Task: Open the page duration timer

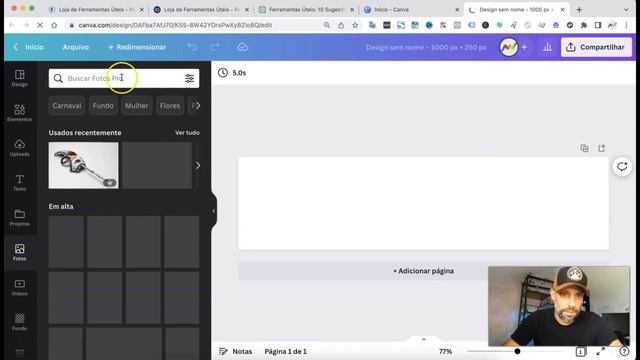Action: [x=232, y=73]
